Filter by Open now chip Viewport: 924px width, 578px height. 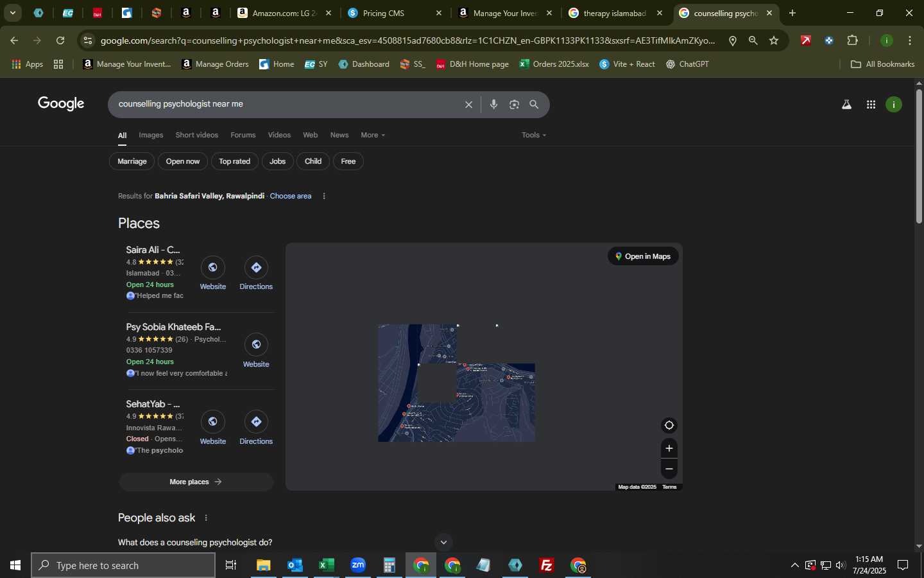click(183, 161)
